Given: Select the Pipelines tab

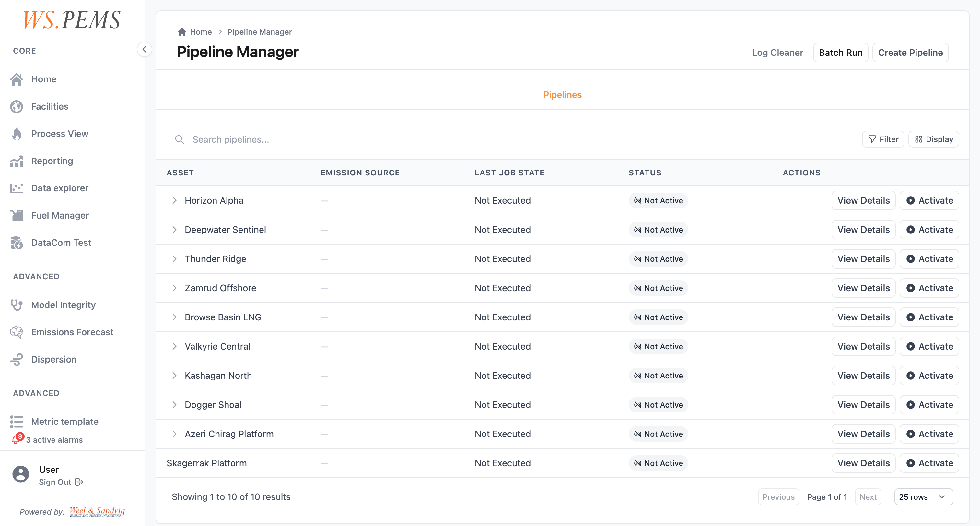Looking at the screenshot, I should (x=562, y=95).
